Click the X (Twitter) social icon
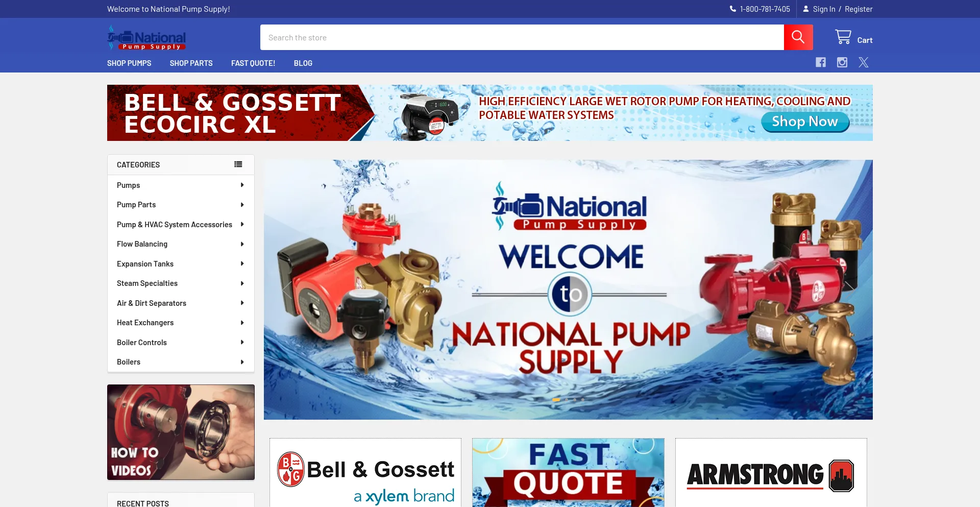This screenshot has height=507, width=980. coord(864,62)
